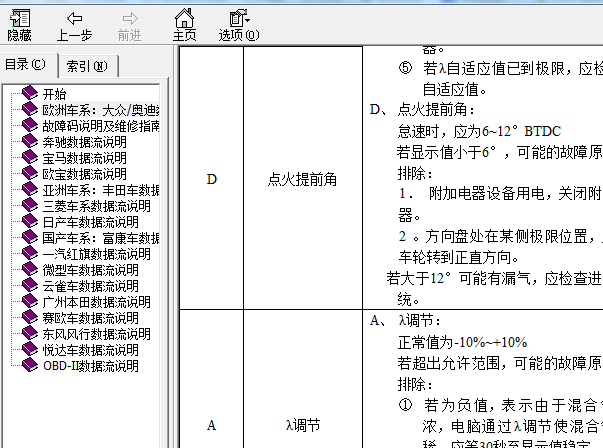The height and width of the screenshot is (448, 603).
Task: Click the book icon beside 开始
Action: (30, 93)
